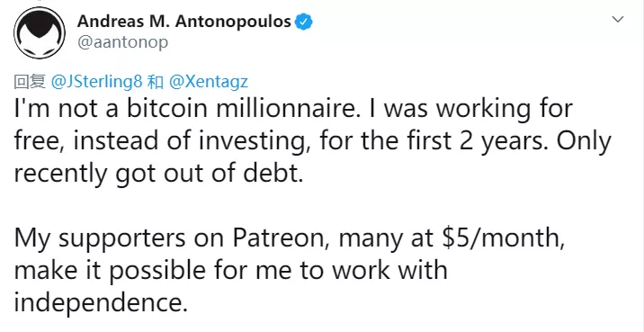The image size is (644, 332).
Task: Click the blue verified badge icon
Action: 304,22
